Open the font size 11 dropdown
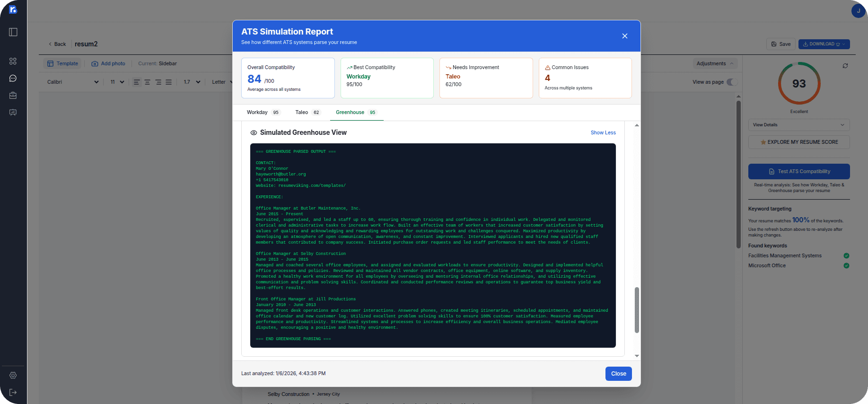Viewport: 868px width, 404px height. pyautogui.click(x=117, y=82)
